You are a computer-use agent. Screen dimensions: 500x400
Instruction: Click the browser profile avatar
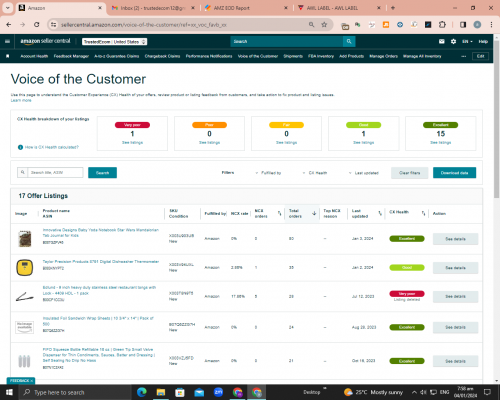(x=477, y=24)
